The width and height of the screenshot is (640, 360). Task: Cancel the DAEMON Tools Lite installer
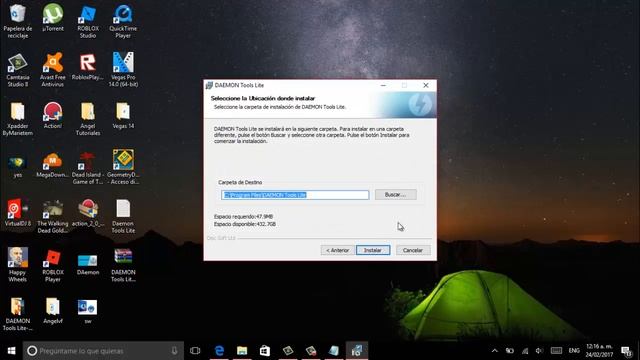coord(413,250)
